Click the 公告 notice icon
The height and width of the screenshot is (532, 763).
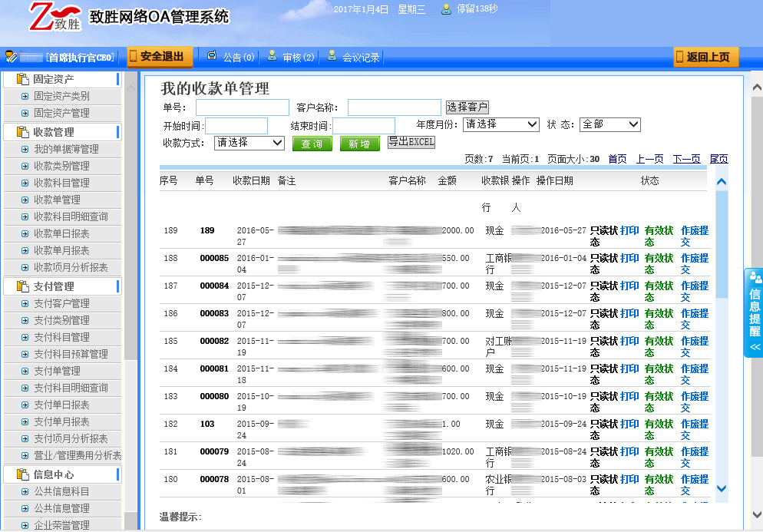[x=212, y=55]
